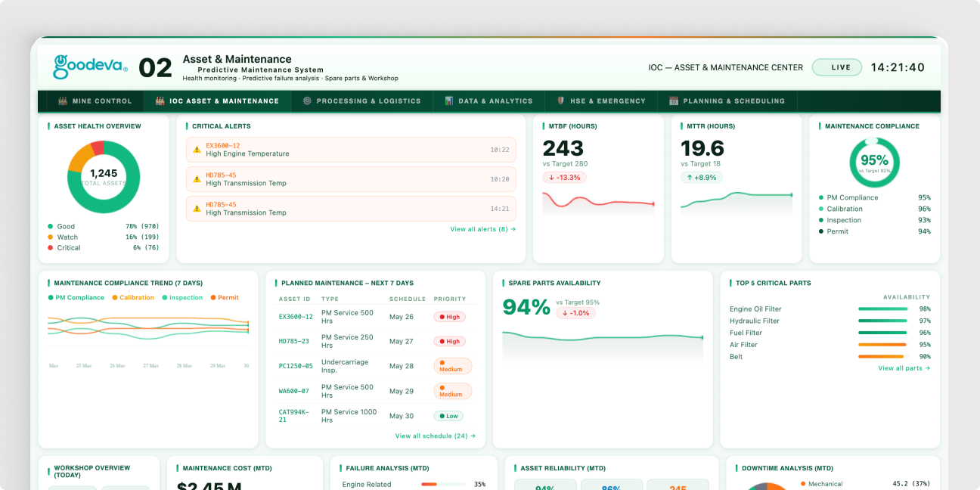This screenshot has width=980, height=490.
Task: Open HD785-45 alert timestamped 10:20
Action: (351, 179)
